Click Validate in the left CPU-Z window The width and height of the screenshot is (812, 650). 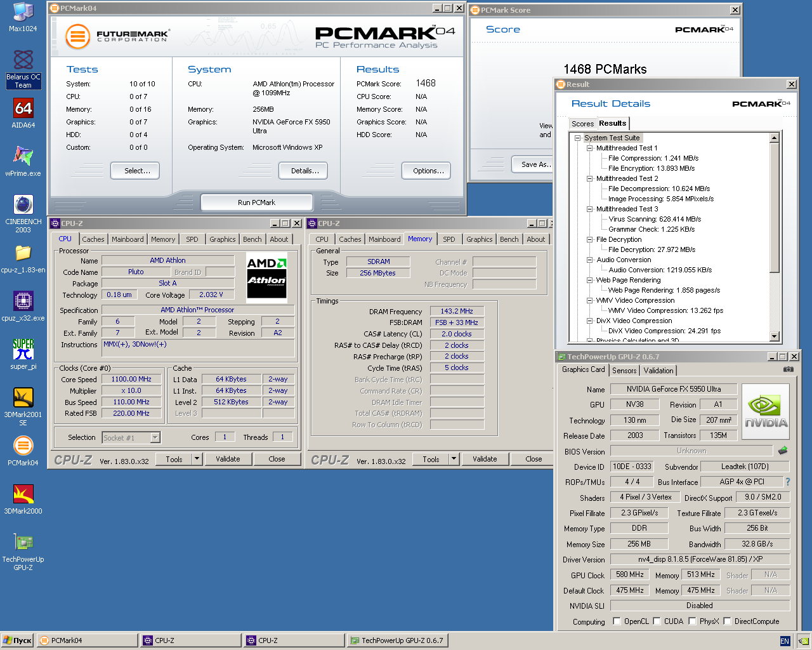[x=228, y=459]
